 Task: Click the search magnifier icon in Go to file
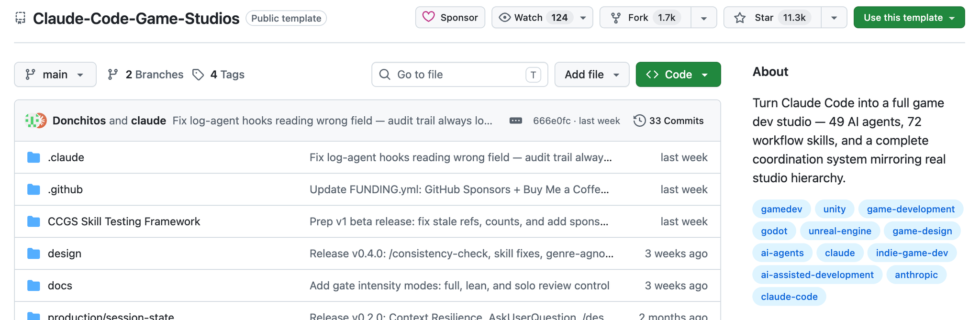tap(385, 74)
